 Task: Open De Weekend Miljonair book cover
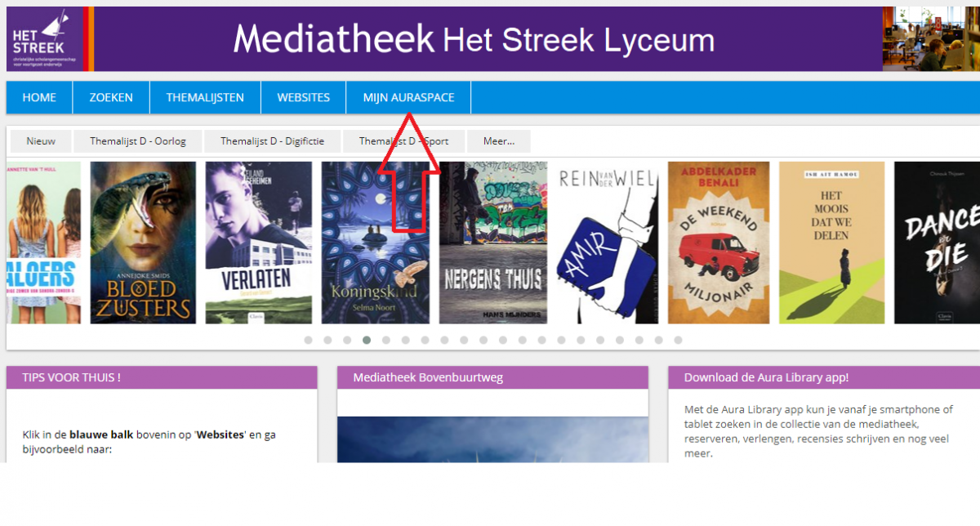tap(719, 243)
